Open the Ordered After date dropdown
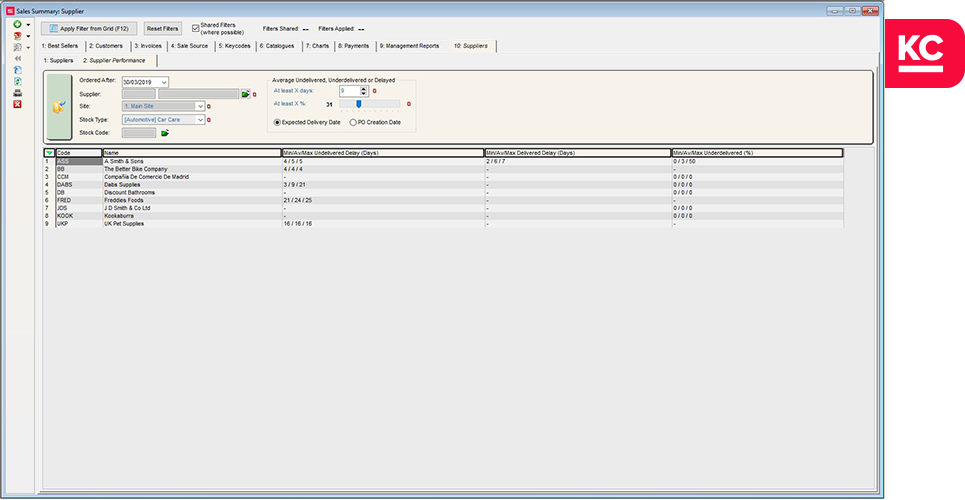 click(164, 82)
